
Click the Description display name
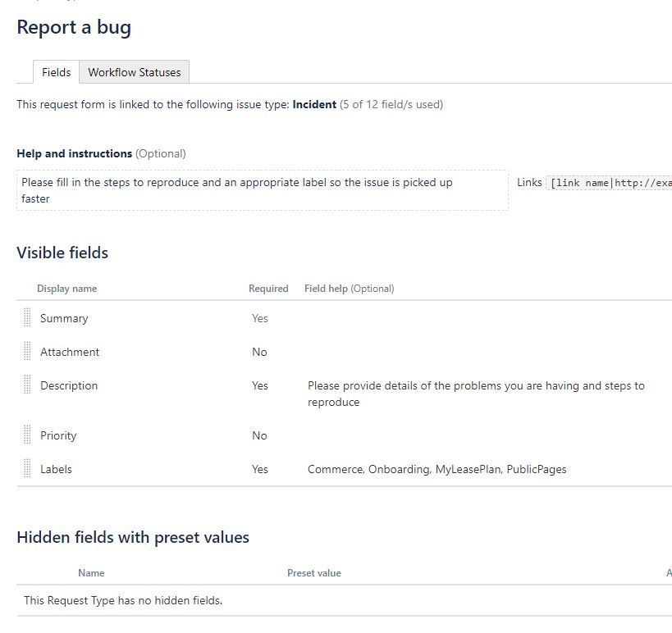pyautogui.click(x=69, y=385)
